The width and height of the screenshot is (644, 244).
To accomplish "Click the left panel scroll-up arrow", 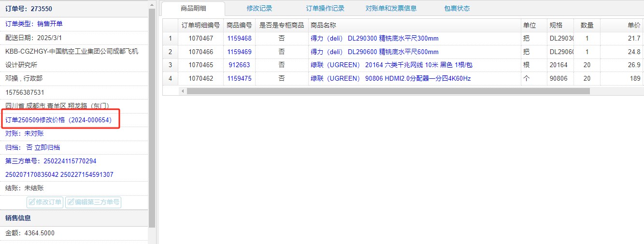I will click(x=152, y=4).
